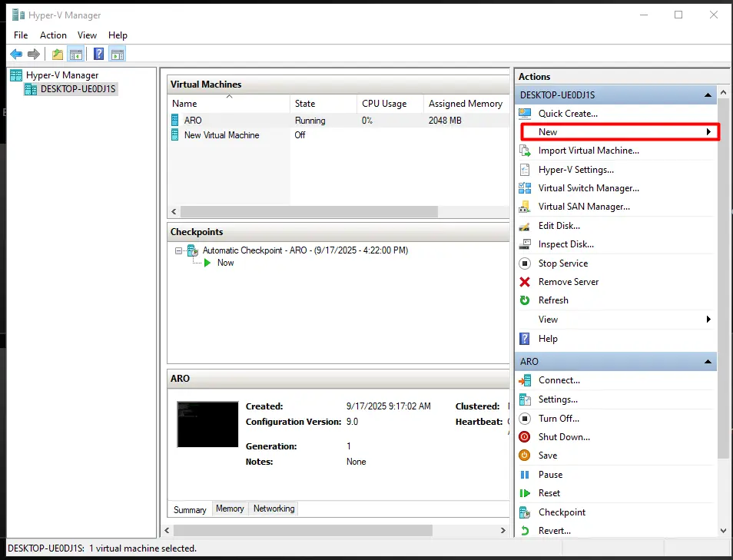This screenshot has height=560, width=733.
Task: Click the ARO VM preview thumbnail
Action: [x=207, y=424]
